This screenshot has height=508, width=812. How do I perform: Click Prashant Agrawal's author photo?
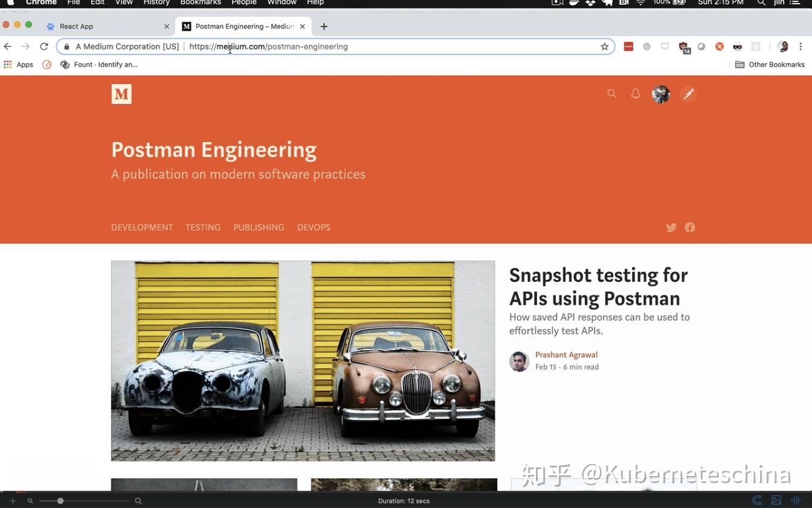click(519, 361)
